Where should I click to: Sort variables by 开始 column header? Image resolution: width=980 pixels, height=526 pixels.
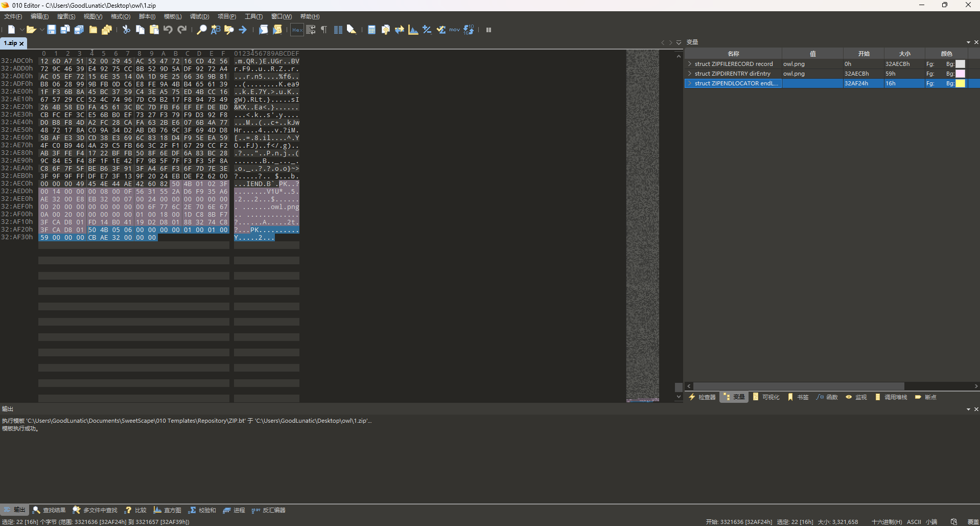tap(864, 54)
